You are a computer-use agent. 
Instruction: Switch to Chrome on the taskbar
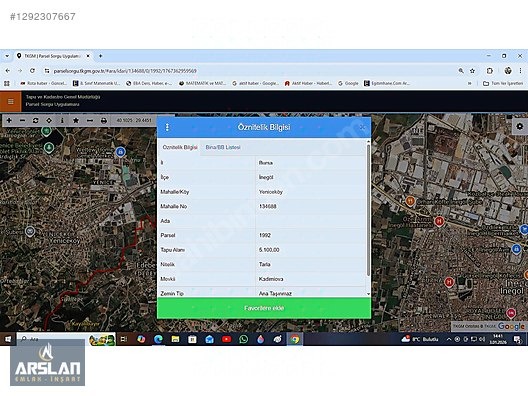(x=295, y=339)
